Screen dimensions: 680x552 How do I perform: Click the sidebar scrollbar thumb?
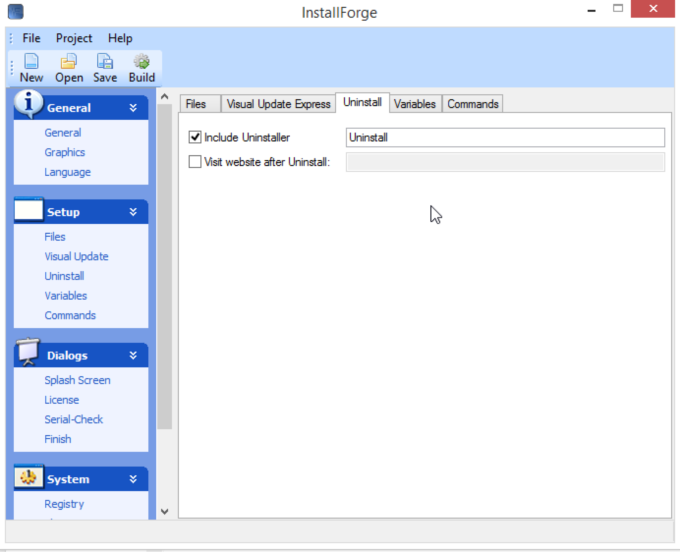tap(164, 266)
